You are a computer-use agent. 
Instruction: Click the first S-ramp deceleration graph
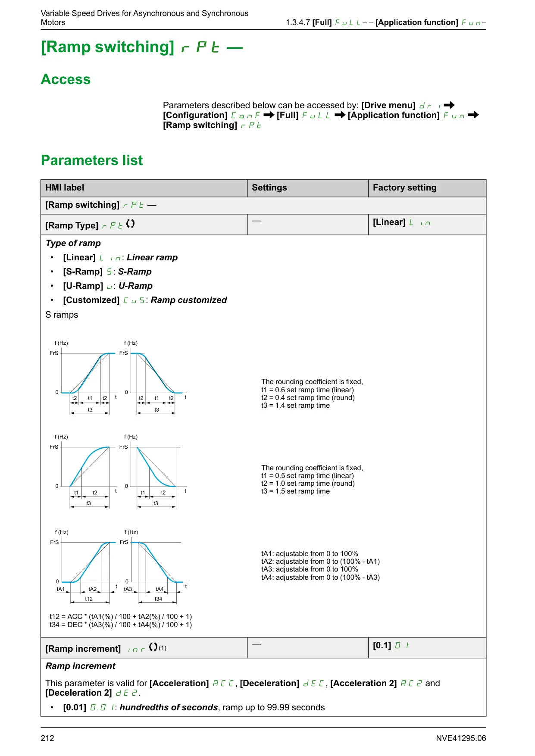tap(154, 378)
